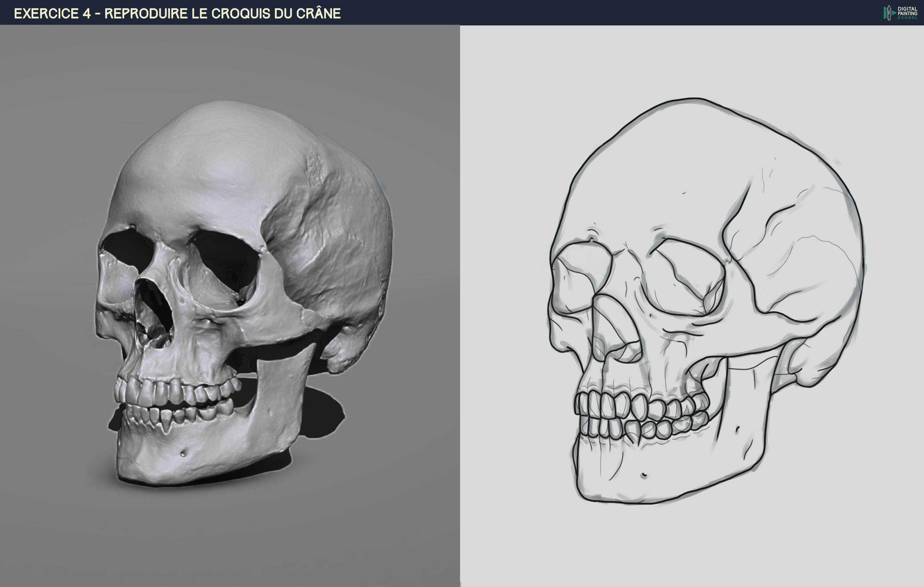Click the small chin hole on the 3D skull
Screen dimensions: 924x587
(183, 454)
